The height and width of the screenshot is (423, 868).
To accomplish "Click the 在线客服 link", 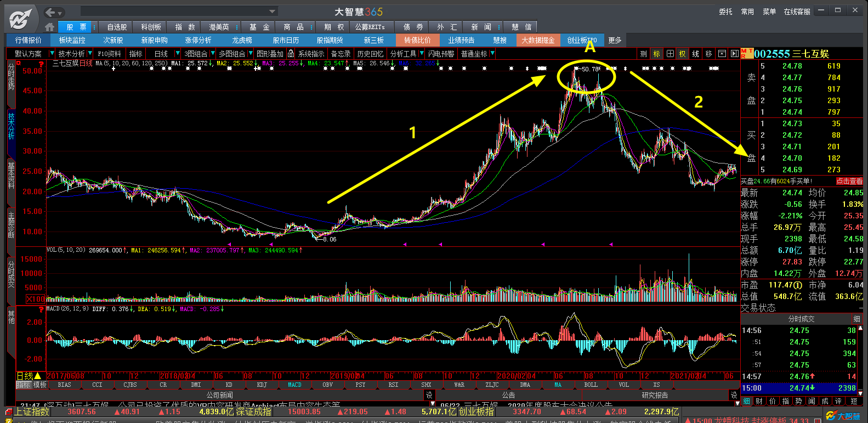I will [x=797, y=12].
